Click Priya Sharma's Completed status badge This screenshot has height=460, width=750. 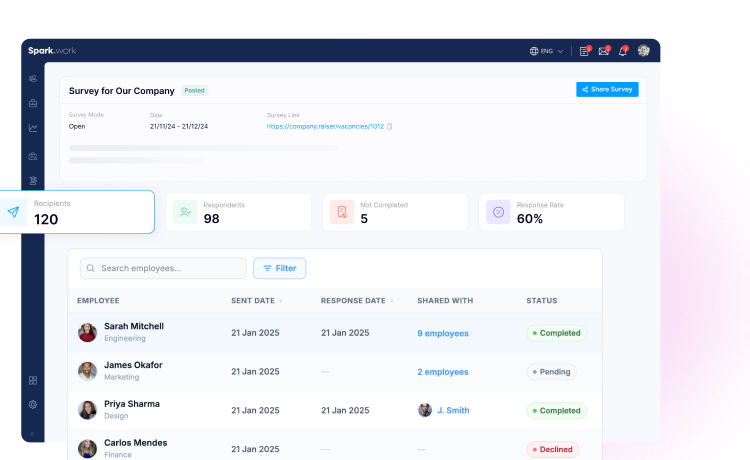click(556, 410)
